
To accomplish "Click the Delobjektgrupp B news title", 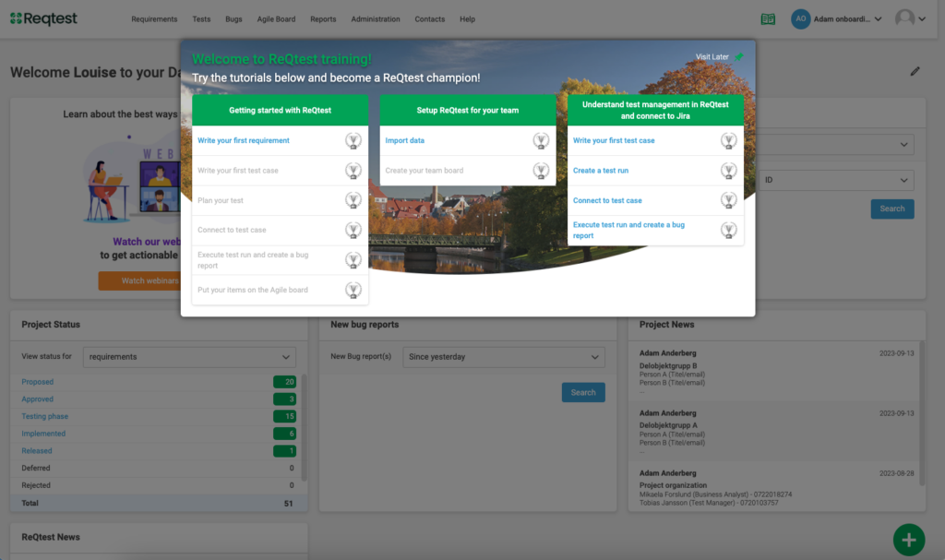I will [x=668, y=366].
